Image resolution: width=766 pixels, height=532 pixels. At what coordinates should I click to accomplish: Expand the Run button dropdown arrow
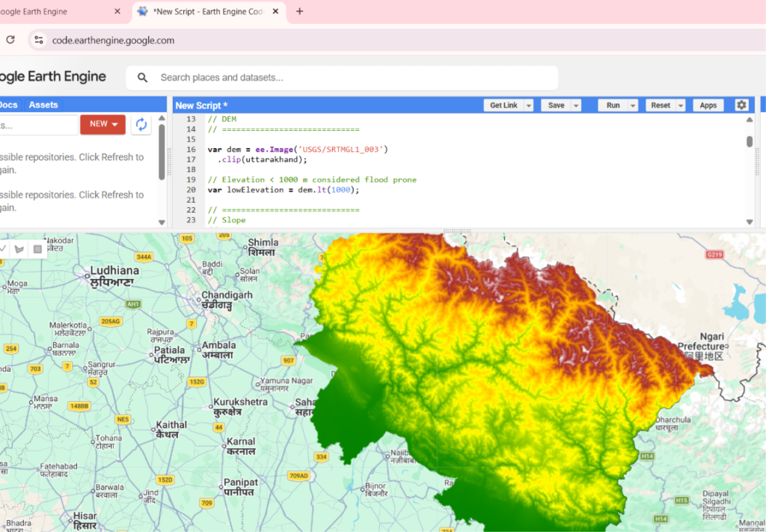point(633,106)
